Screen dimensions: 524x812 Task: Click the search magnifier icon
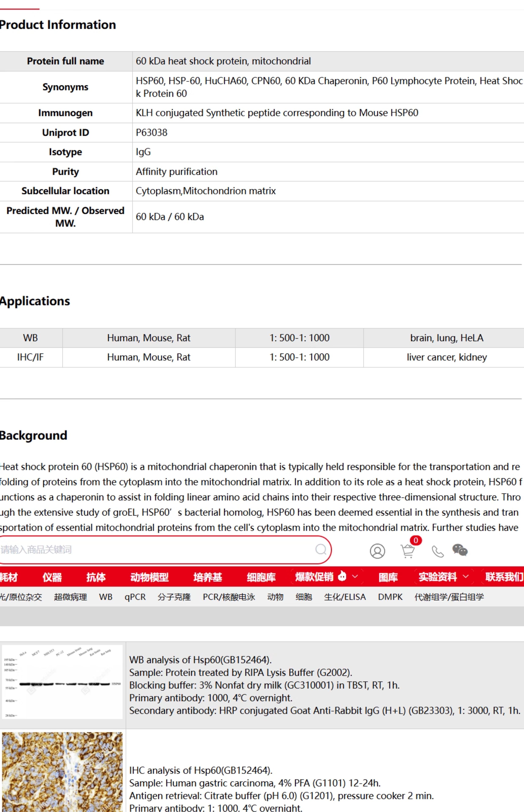click(321, 549)
